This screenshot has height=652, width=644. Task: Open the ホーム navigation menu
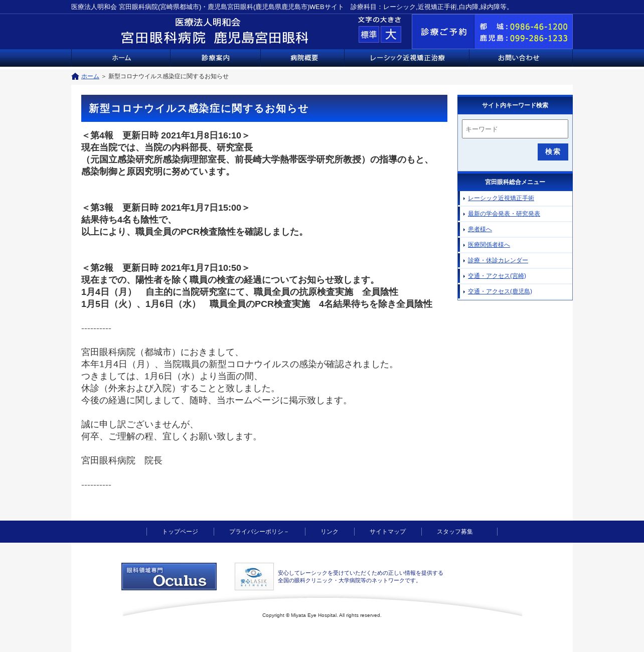121,58
